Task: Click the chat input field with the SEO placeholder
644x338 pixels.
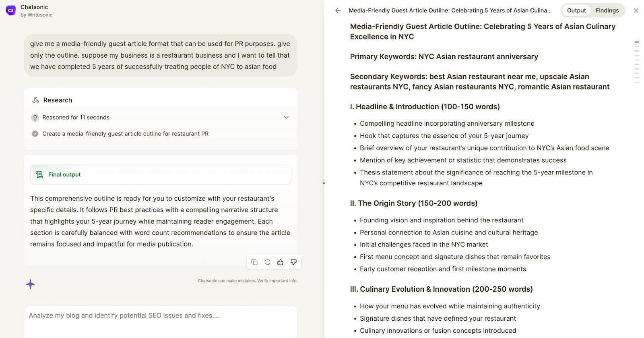Action: pyautogui.click(x=161, y=321)
